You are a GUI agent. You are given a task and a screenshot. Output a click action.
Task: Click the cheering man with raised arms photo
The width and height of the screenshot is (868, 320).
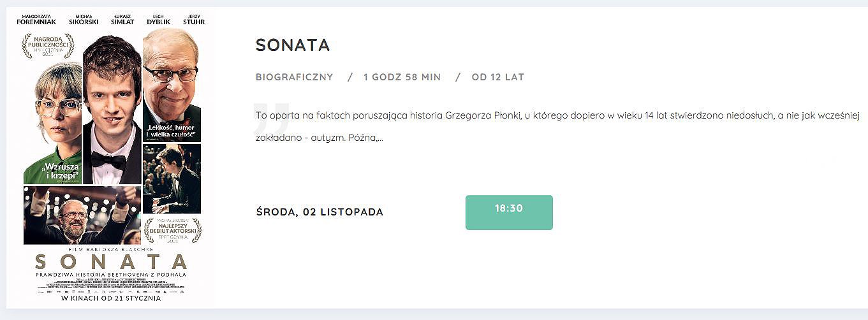click(82, 215)
